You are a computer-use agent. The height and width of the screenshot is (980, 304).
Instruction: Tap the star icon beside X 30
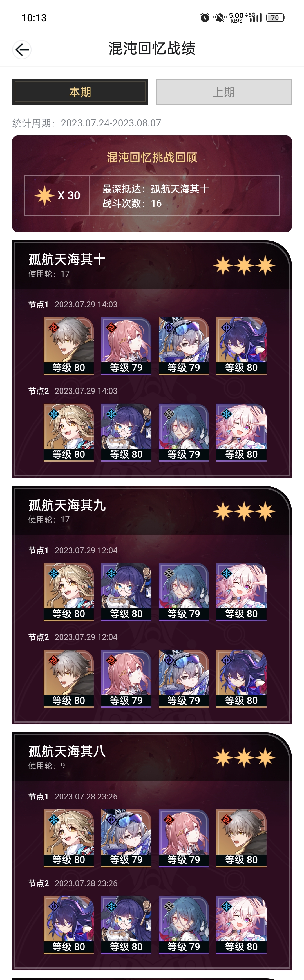click(x=44, y=195)
